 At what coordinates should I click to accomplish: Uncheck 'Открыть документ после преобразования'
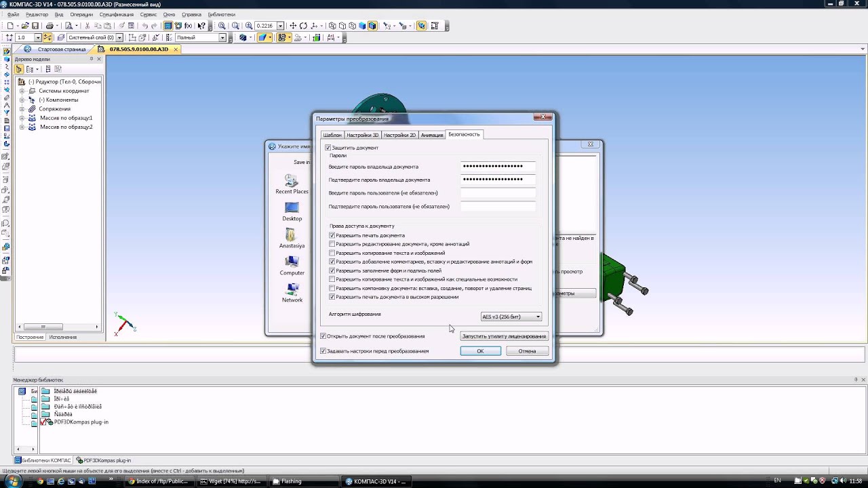tap(323, 336)
